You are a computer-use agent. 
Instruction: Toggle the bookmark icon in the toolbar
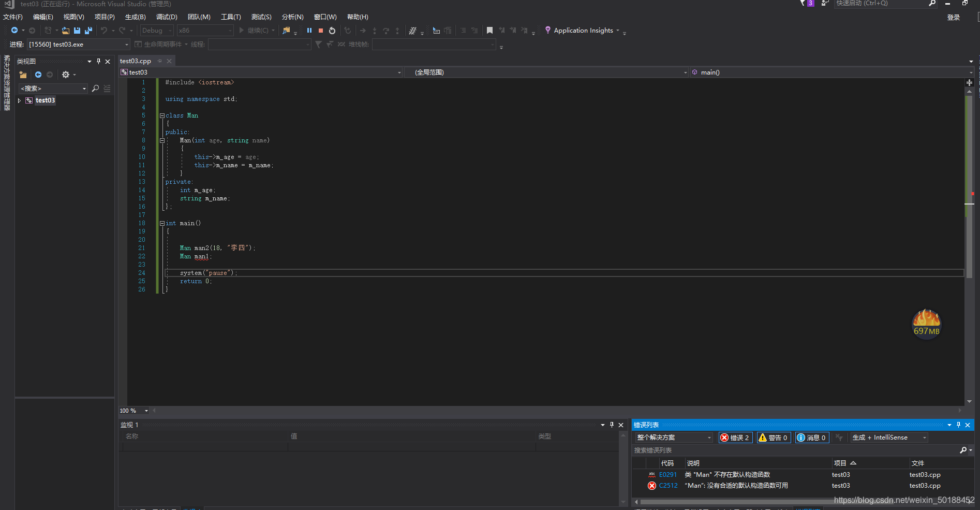[x=489, y=31]
